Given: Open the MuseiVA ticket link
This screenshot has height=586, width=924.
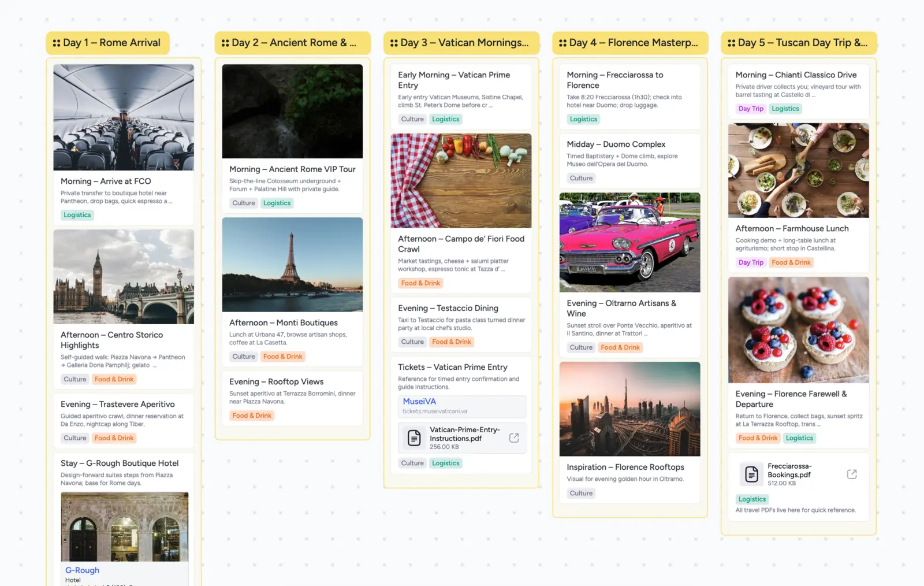Looking at the screenshot, I should [x=420, y=400].
